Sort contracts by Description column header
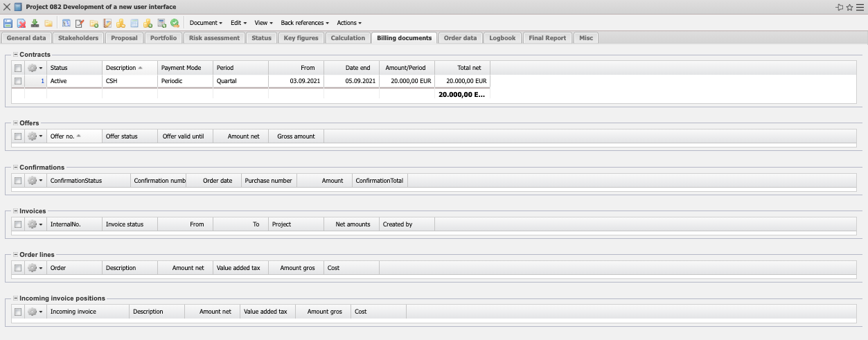868x340 pixels. [121, 68]
